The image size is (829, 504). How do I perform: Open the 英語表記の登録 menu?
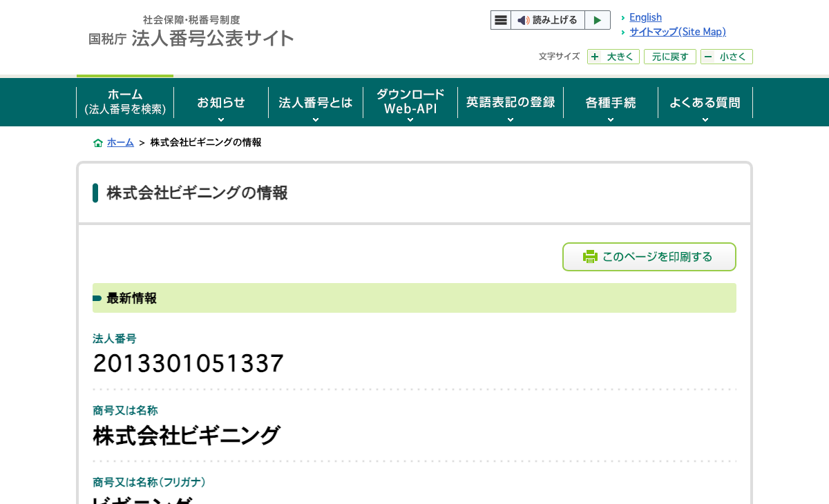(x=511, y=102)
